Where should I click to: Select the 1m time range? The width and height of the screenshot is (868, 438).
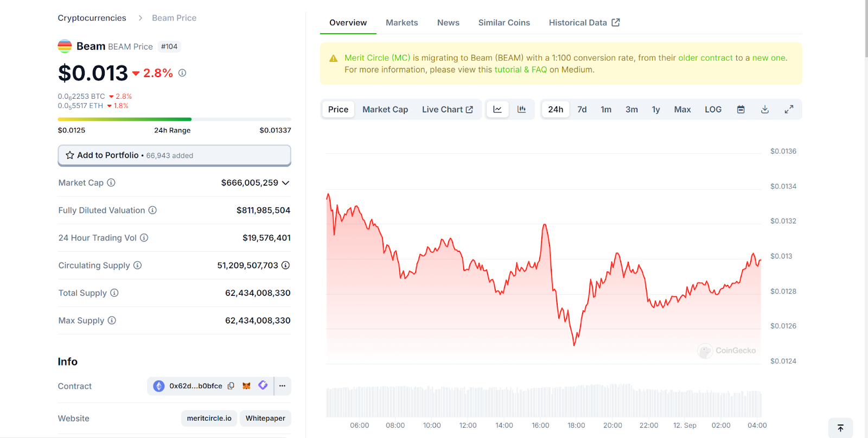click(606, 110)
